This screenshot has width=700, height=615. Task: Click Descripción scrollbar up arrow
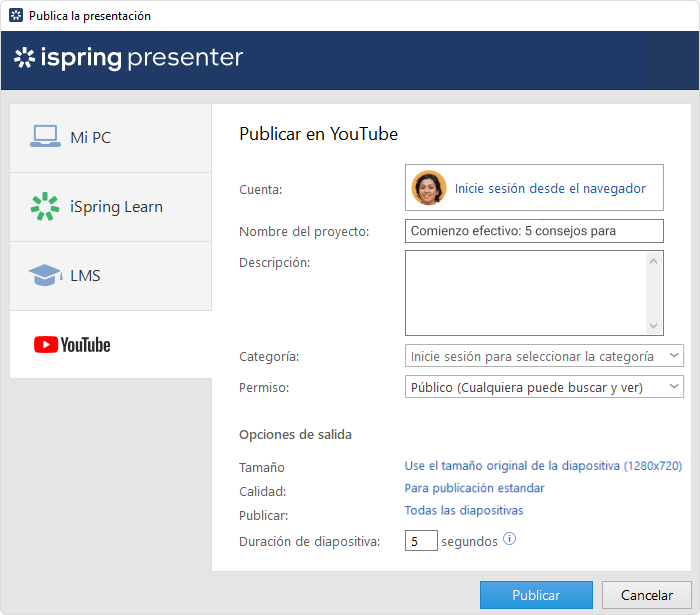click(x=654, y=262)
